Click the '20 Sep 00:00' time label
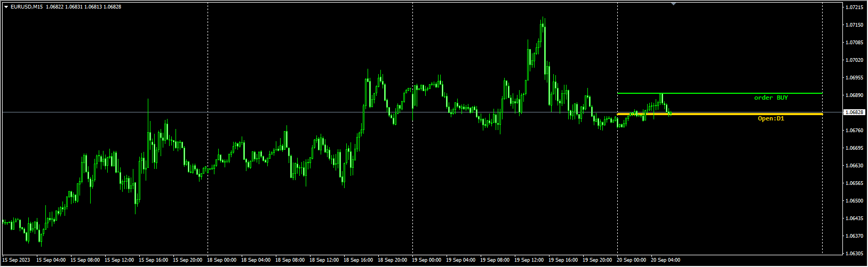 click(x=631, y=261)
